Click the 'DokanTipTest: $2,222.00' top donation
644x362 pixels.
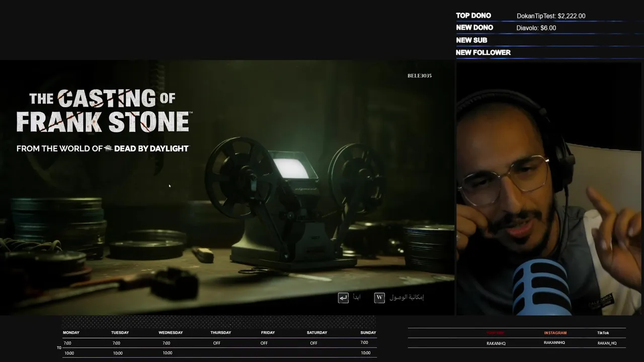pos(551,16)
